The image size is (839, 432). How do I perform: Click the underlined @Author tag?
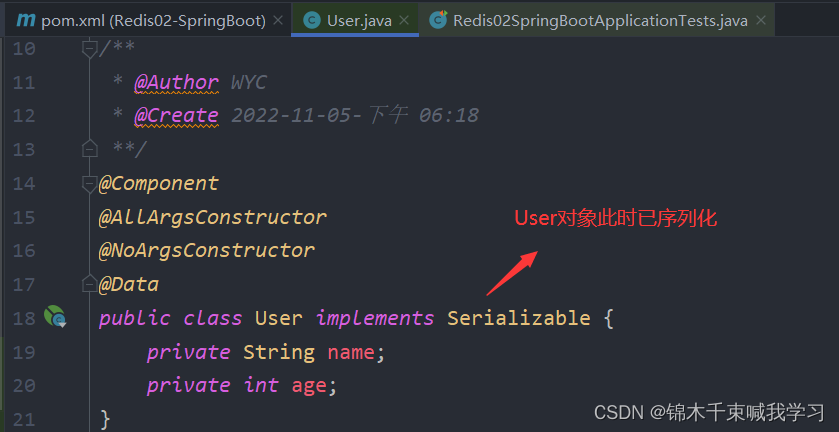point(176,82)
